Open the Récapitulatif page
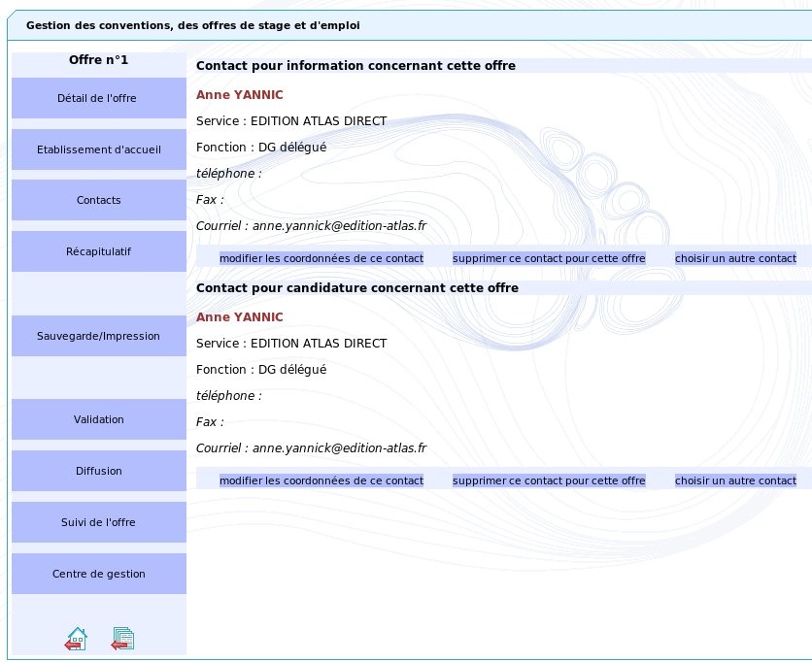Screen dimensions: 812x662 click(x=98, y=251)
